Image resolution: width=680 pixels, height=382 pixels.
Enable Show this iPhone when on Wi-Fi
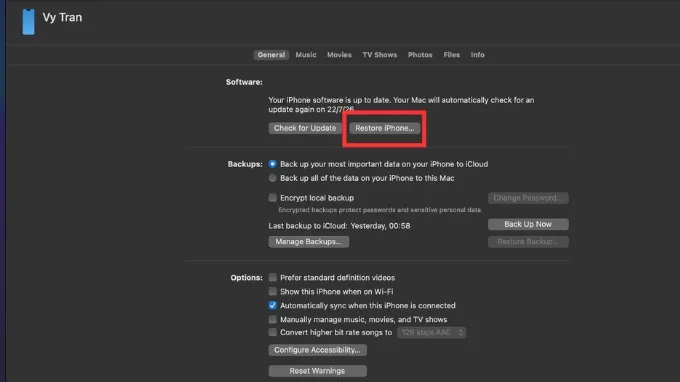coord(272,291)
